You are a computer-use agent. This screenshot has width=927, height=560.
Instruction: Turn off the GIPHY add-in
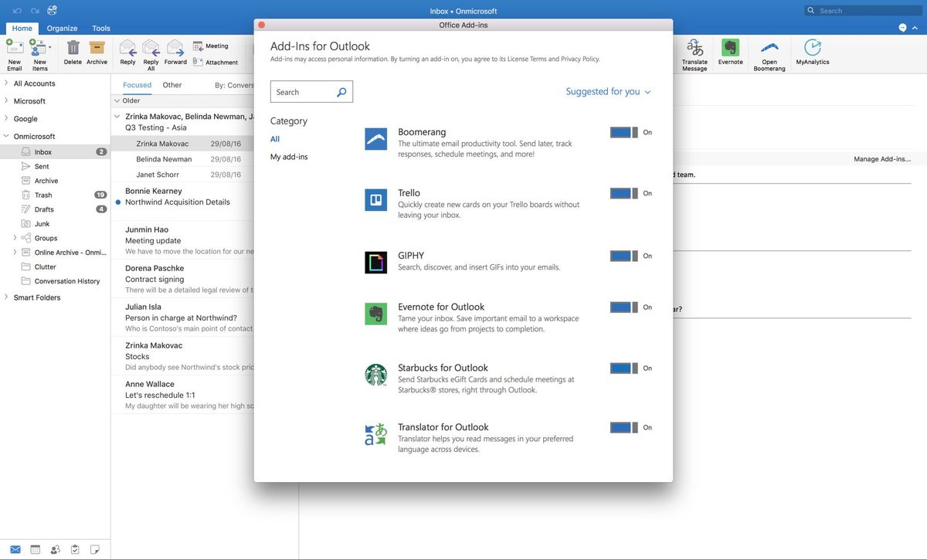click(622, 256)
